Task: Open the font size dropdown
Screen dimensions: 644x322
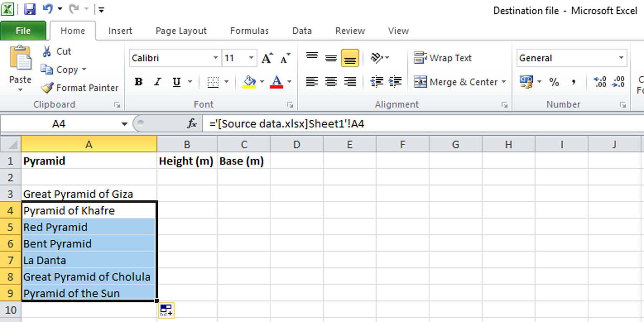Action: coord(251,58)
